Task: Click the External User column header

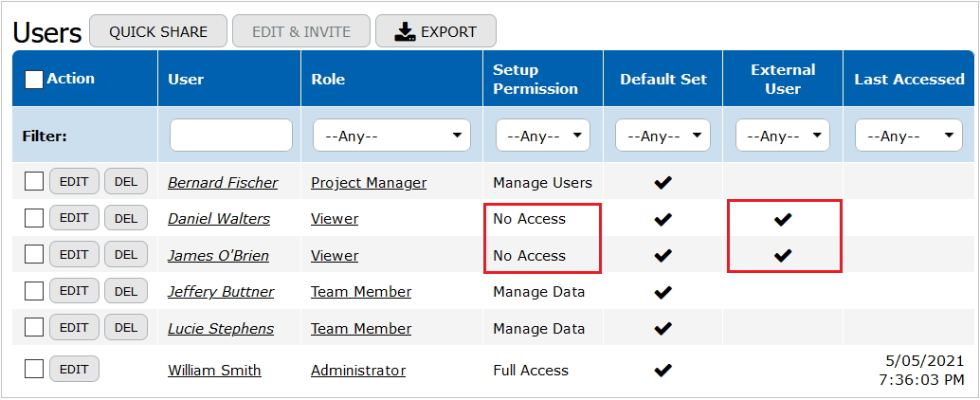Action: click(783, 79)
